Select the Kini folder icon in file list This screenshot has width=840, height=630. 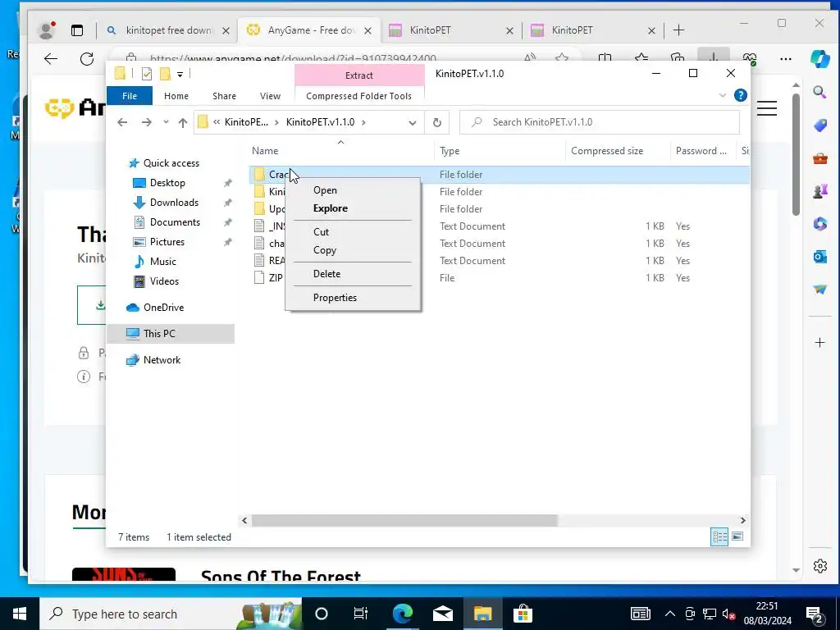click(x=260, y=192)
